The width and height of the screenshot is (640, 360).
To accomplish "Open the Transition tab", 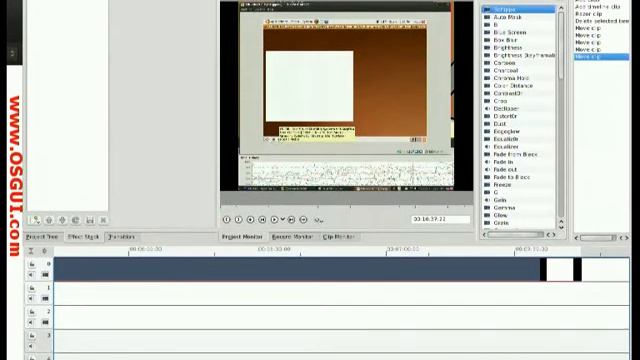I will 121,237.
